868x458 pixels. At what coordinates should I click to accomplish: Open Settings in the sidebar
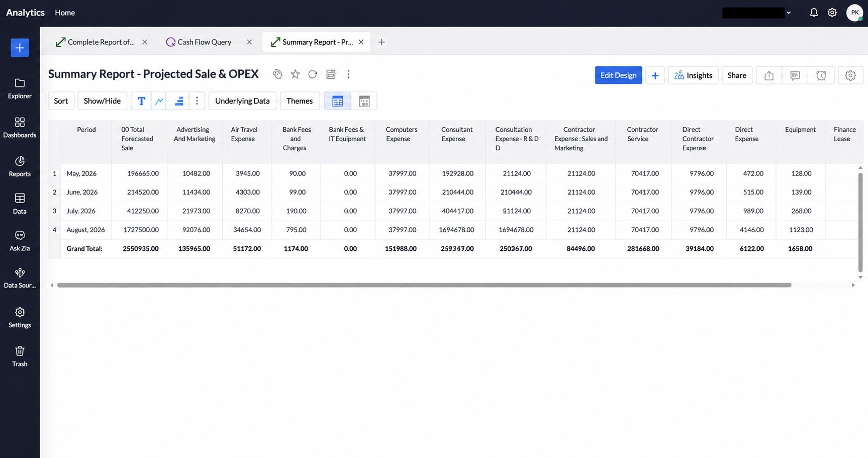pyautogui.click(x=20, y=318)
